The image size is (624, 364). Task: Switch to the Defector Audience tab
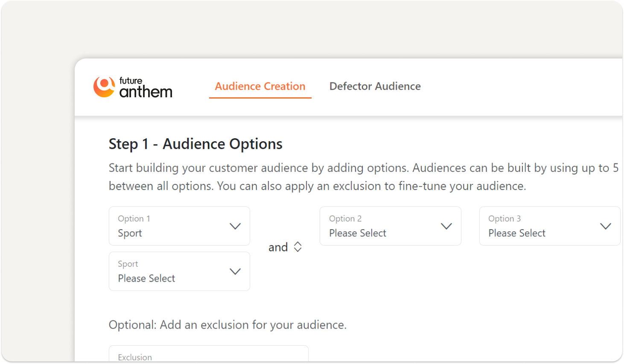tap(375, 86)
